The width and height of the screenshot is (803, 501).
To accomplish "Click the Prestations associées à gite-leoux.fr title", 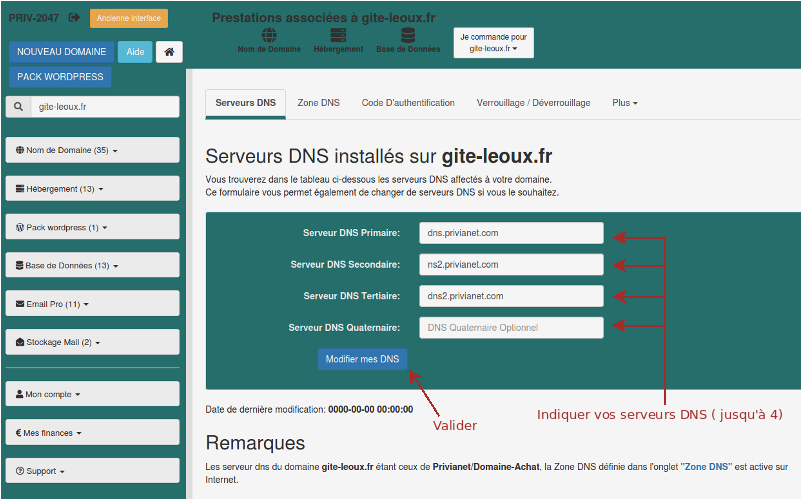I will [324, 18].
